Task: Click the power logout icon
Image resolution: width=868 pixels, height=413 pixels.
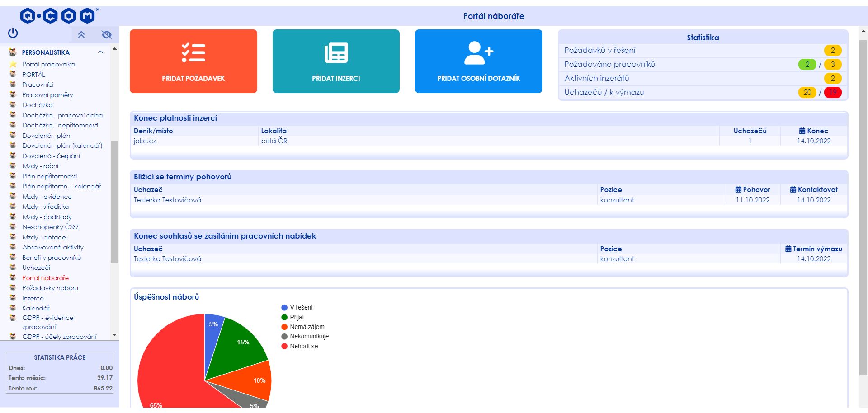Action: click(x=13, y=33)
